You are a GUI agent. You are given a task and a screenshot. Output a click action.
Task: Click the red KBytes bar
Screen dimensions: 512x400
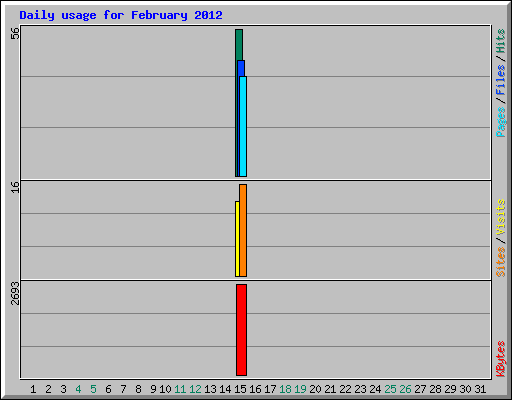click(x=242, y=330)
